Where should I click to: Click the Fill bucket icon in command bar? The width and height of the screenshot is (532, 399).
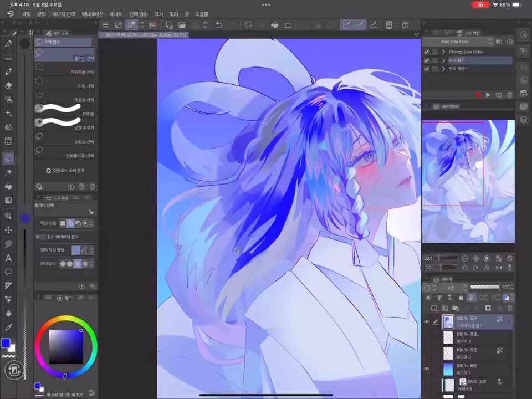274,25
